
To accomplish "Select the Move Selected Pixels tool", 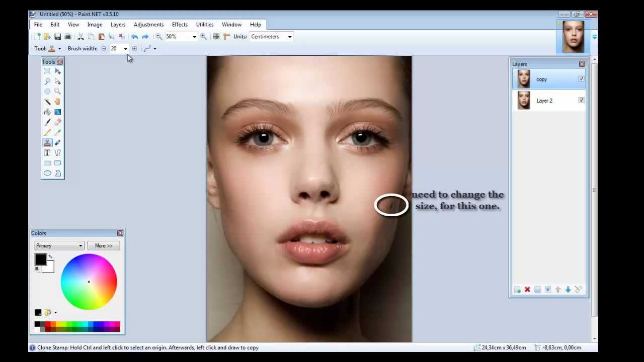I will [57, 71].
